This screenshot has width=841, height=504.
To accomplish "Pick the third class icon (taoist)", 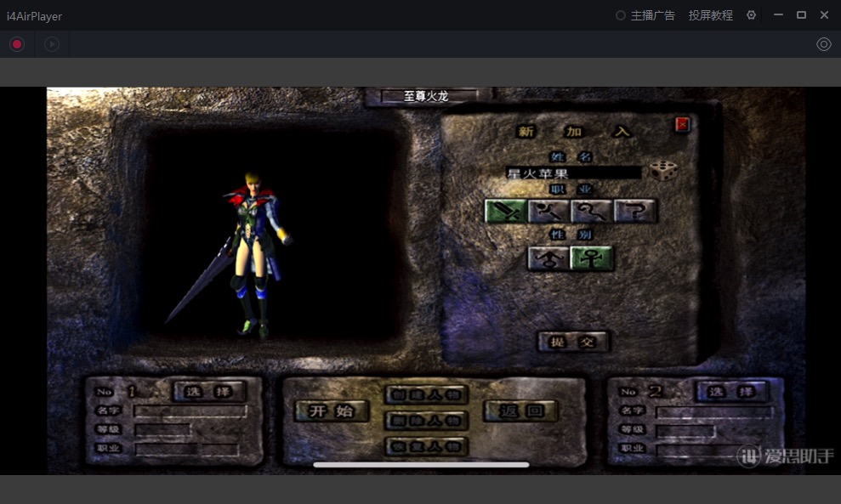I will (x=591, y=211).
